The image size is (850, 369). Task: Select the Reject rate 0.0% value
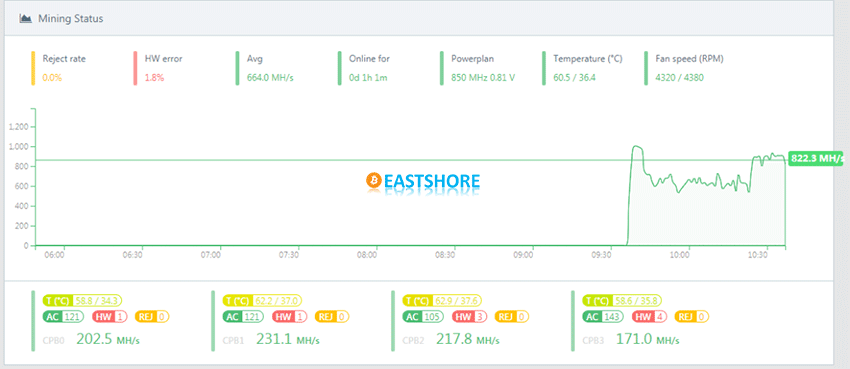52,77
